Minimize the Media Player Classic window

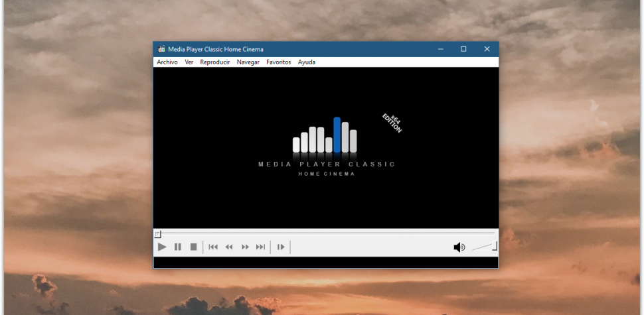pyautogui.click(x=441, y=49)
